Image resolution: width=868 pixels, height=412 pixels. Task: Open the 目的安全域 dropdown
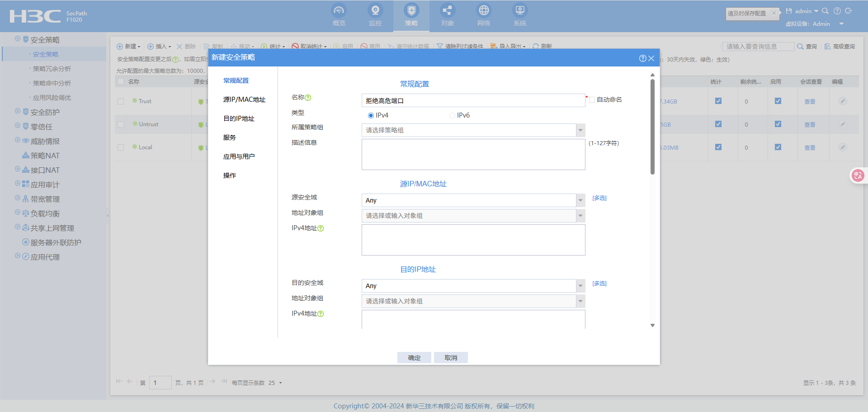(x=580, y=286)
